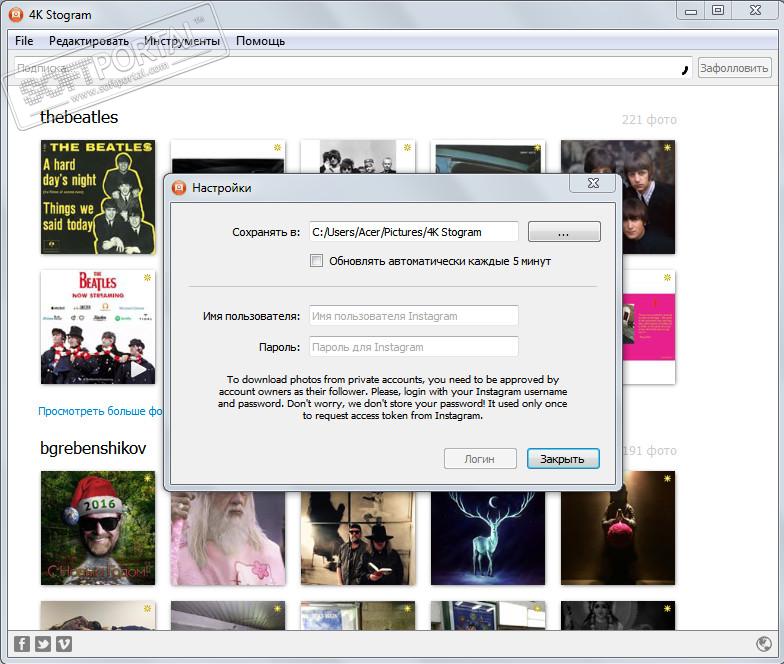Open Beatles Now Streaming video thumbnail
This screenshot has width=784, height=664.
pos(98,327)
